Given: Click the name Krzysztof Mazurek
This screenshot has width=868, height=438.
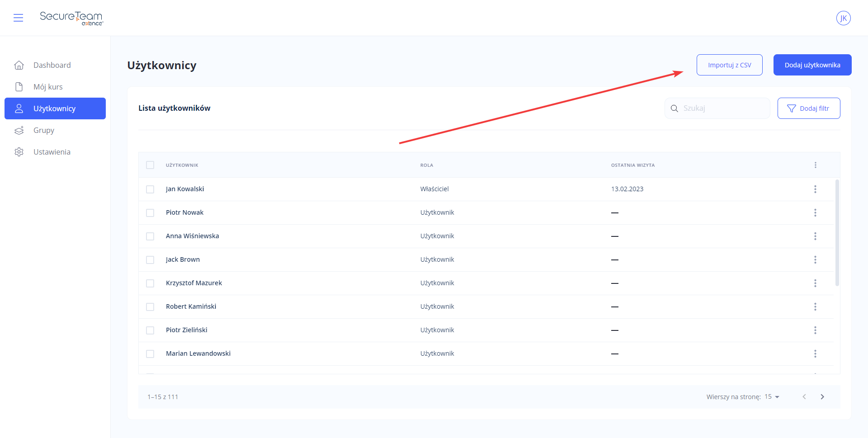Looking at the screenshot, I should pos(194,283).
